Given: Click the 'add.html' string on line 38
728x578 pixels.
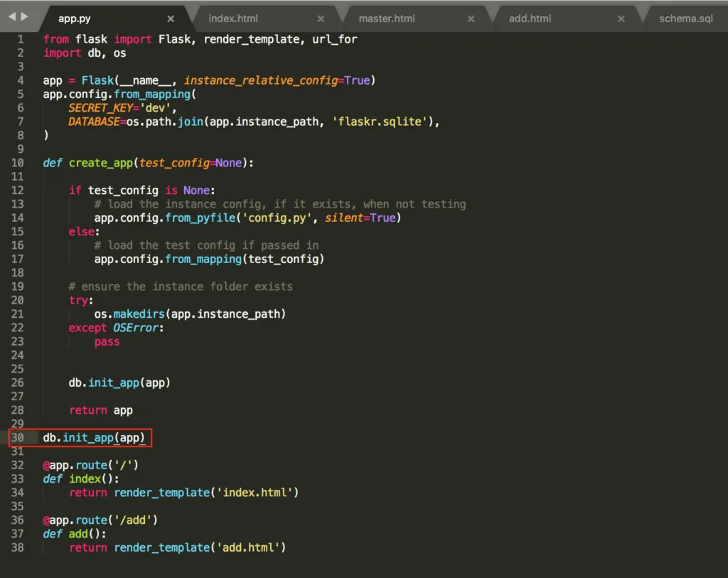Looking at the screenshot, I should 248,548.
